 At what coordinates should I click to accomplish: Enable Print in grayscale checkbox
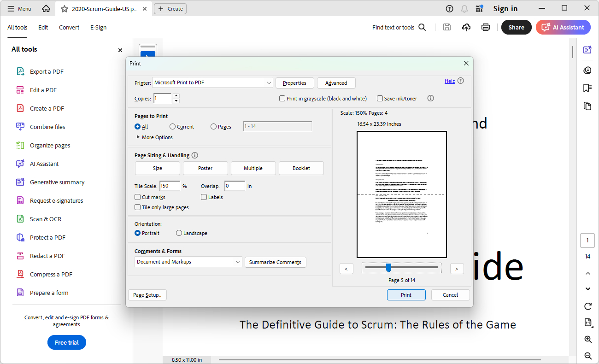coord(282,98)
